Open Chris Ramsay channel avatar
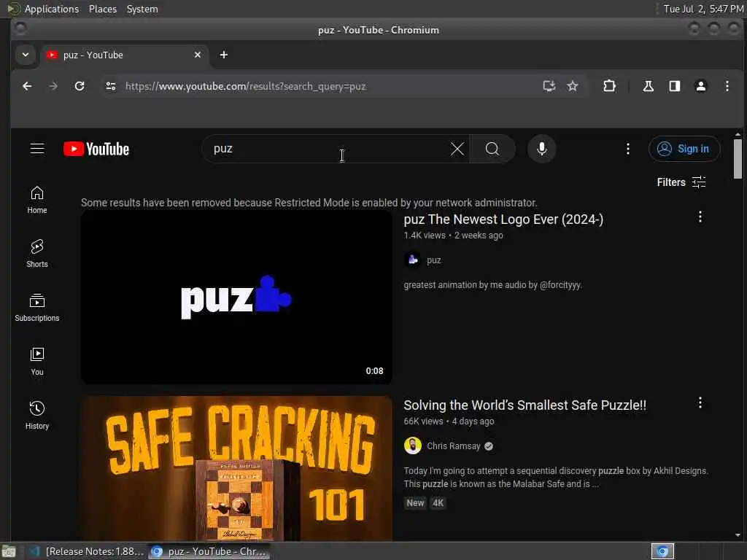The image size is (747, 560). coord(413,446)
